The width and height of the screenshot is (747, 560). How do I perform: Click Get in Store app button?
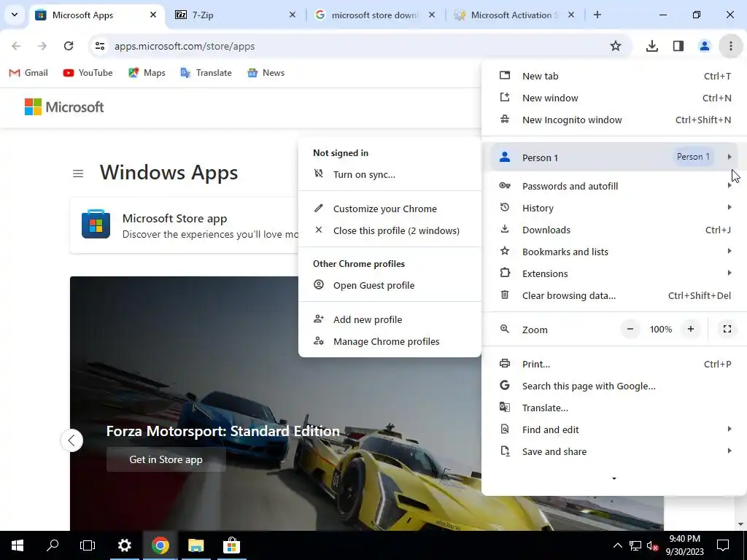166,459
